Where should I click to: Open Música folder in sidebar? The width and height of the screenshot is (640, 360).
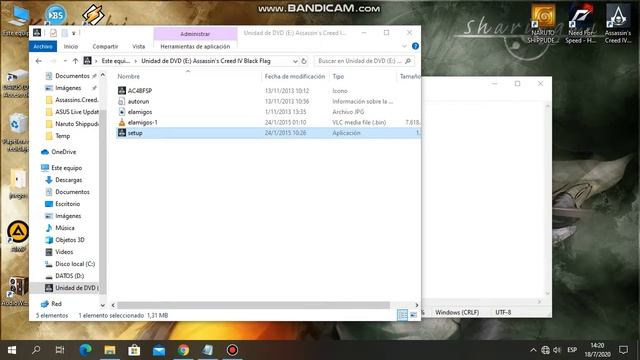coord(60,228)
